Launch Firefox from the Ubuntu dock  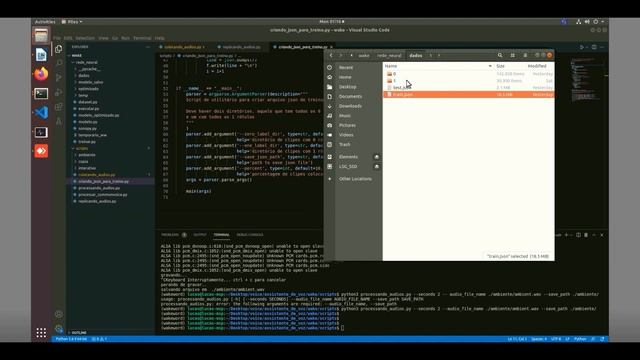coord(41,74)
